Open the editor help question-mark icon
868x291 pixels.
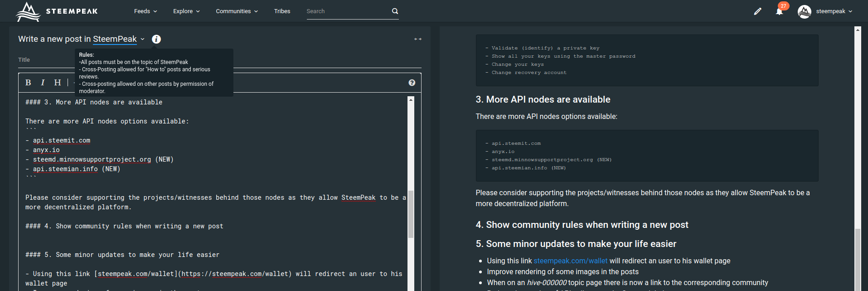[412, 83]
